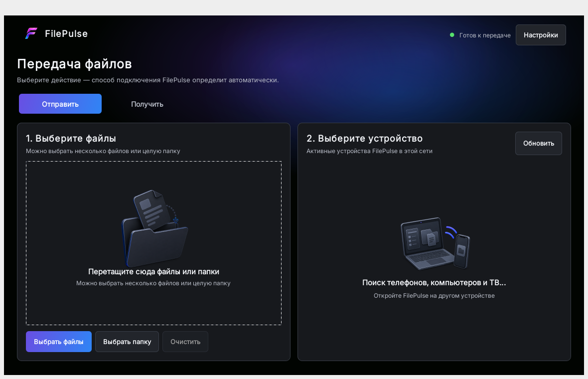Click the green ready status dot
The width and height of the screenshot is (588, 379).
pyautogui.click(x=452, y=35)
